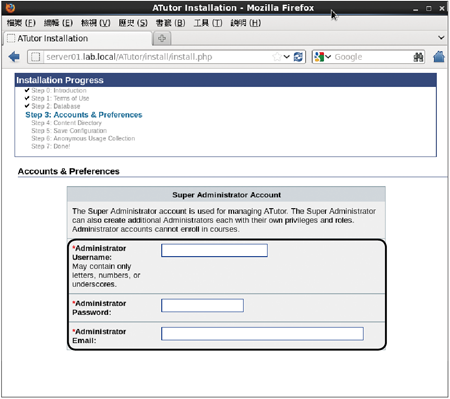This screenshot has width=450, height=399.
Task: Open the Google search engine selector
Action: 322,57
